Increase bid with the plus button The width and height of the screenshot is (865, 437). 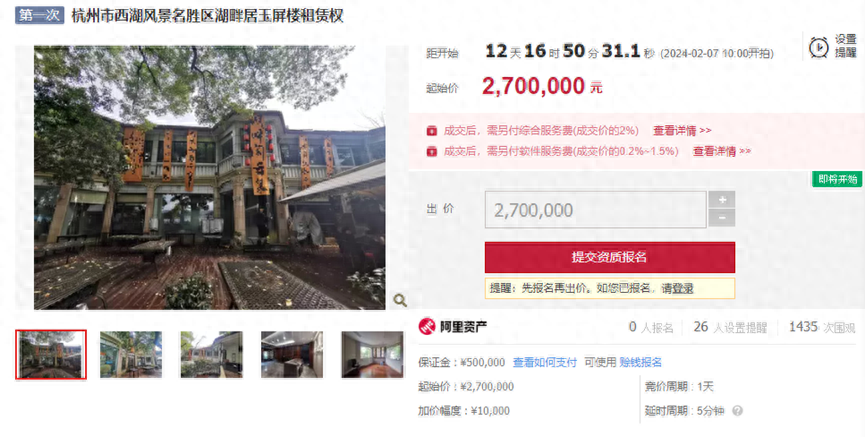(x=722, y=200)
